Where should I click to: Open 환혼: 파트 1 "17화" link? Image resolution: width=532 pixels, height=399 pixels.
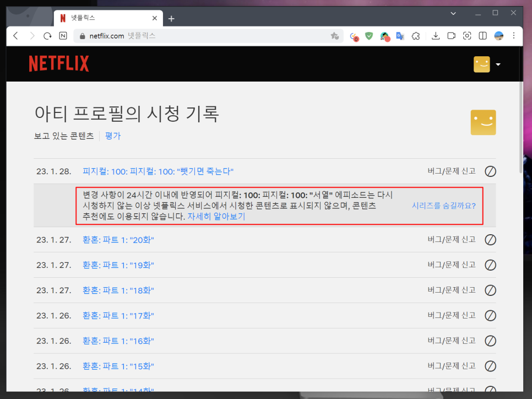[118, 315]
